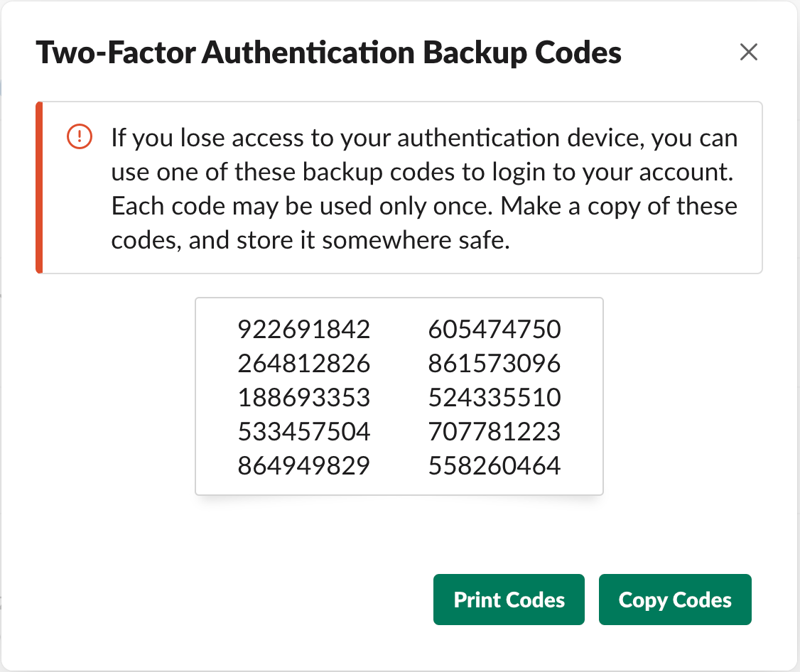Select backup code 264812826
This screenshot has height=672, width=800.
304,363
